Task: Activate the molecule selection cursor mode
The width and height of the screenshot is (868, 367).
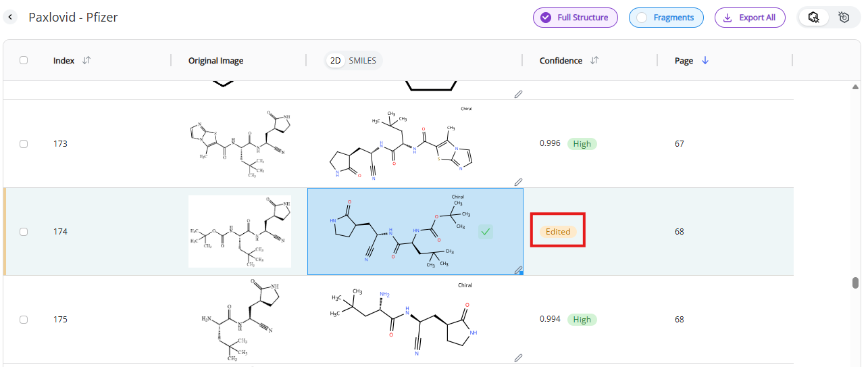Action: tap(814, 18)
